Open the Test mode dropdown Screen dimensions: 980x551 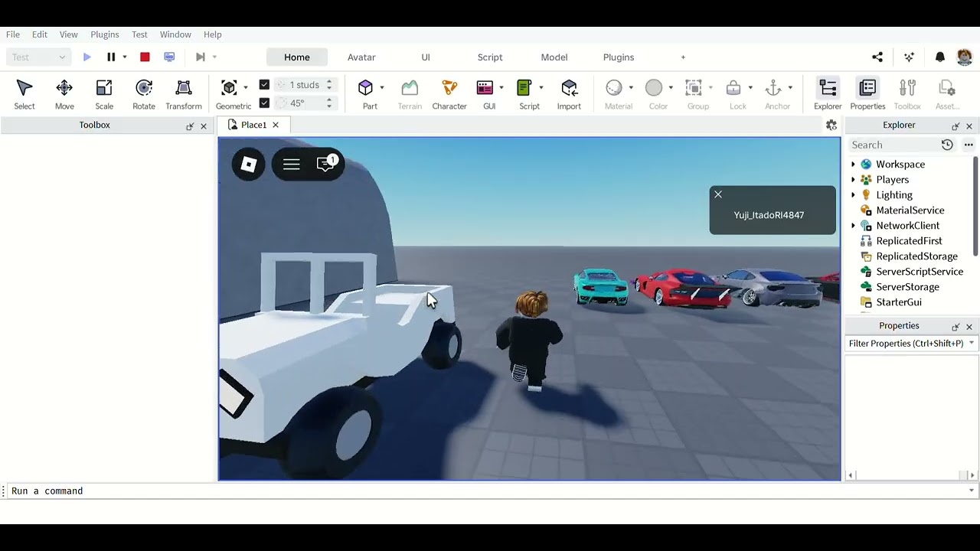click(38, 57)
